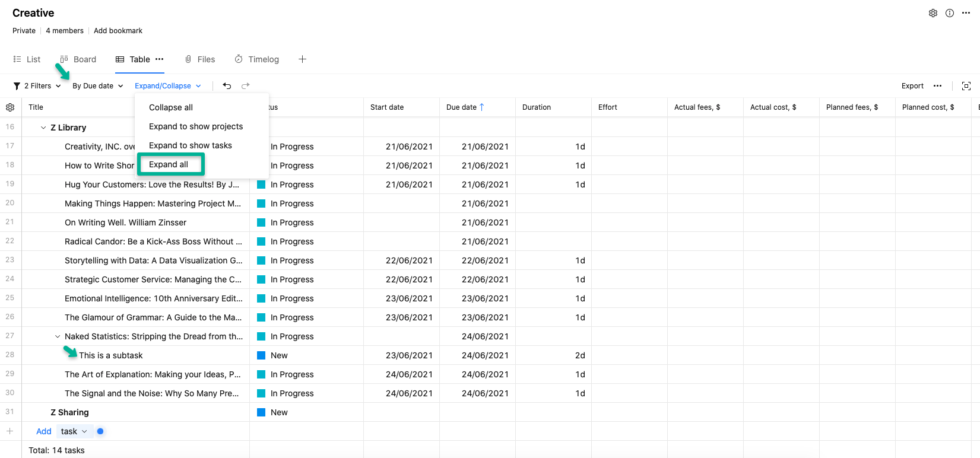Image resolution: width=980 pixels, height=458 pixels.
Task: Switch to the Board tab
Action: click(78, 59)
